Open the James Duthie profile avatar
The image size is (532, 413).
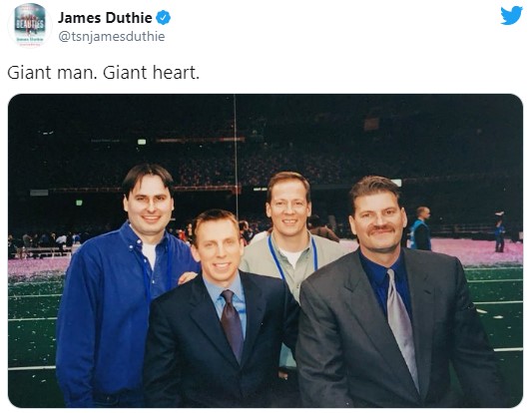point(30,25)
